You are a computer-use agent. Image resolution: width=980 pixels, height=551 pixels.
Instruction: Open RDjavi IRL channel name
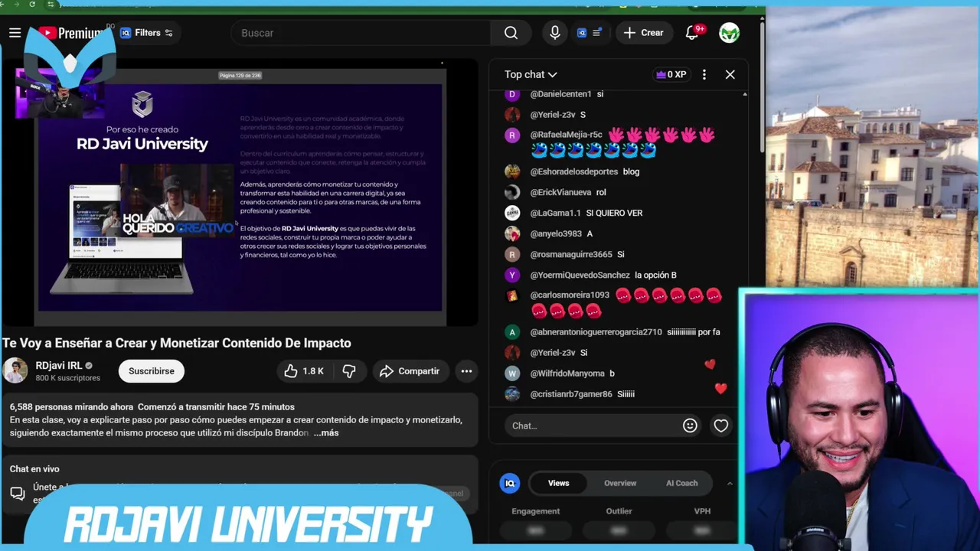[x=59, y=366]
